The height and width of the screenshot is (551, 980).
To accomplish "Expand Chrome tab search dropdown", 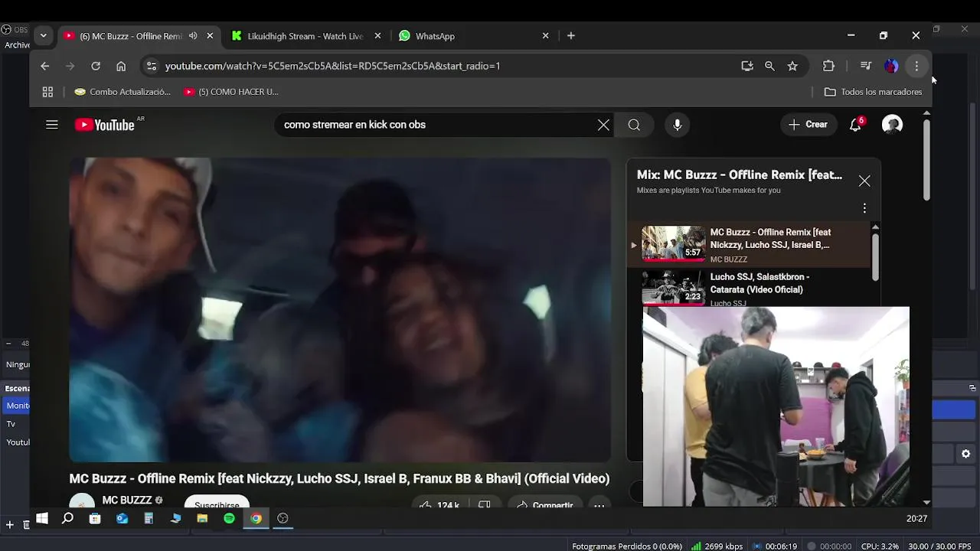I will [43, 36].
